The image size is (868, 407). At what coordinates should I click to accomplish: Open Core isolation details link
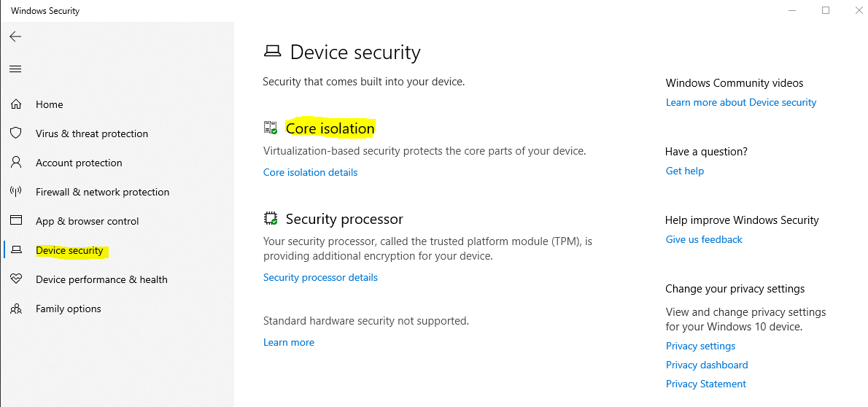(x=310, y=173)
